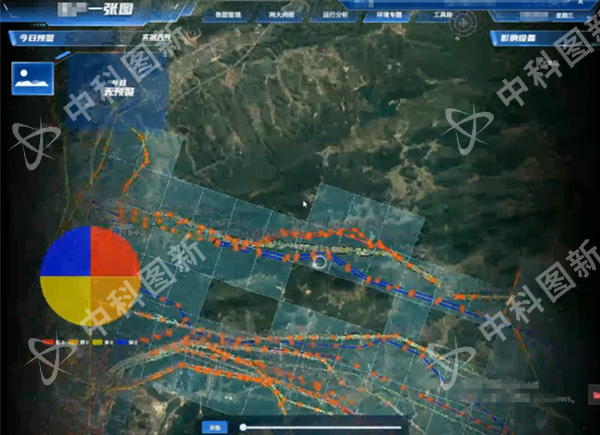Click the red quarter of the pie chart

click(114, 251)
